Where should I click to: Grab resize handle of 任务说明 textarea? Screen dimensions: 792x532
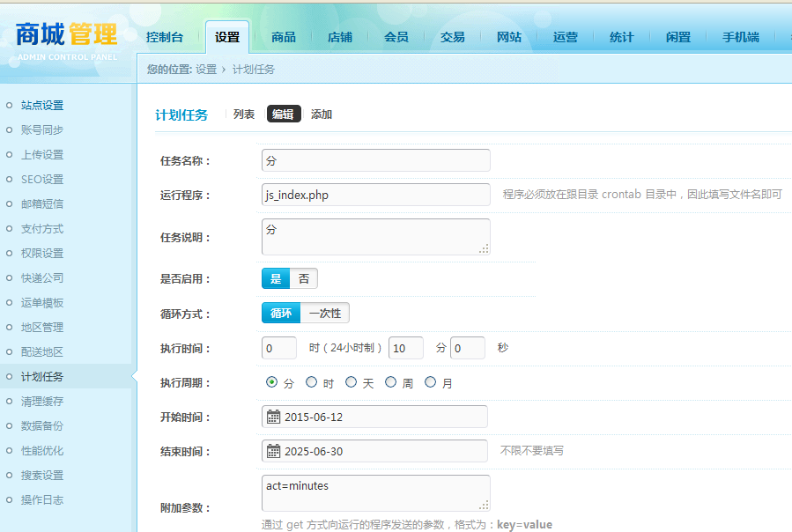point(485,249)
